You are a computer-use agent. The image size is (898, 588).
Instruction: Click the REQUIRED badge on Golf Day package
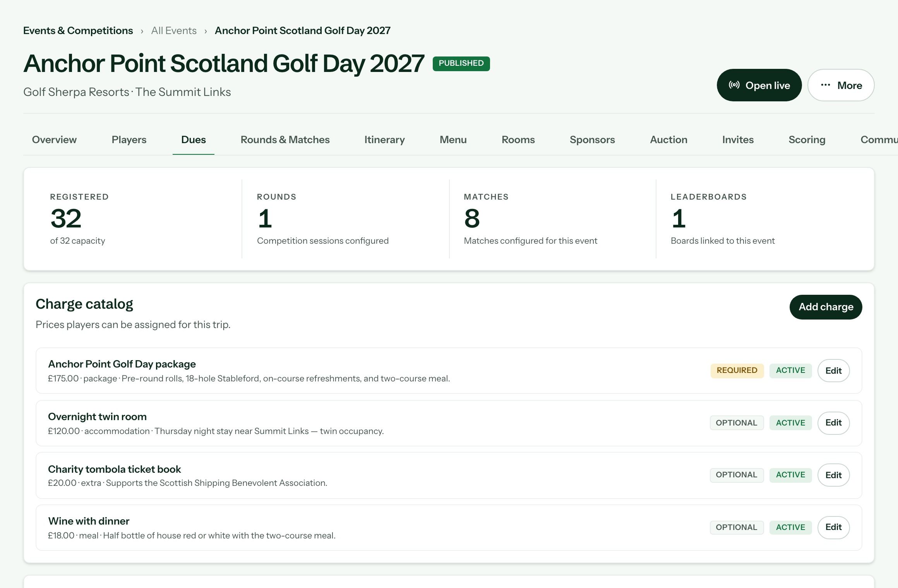pyautogui.click(x=737, y=370)
